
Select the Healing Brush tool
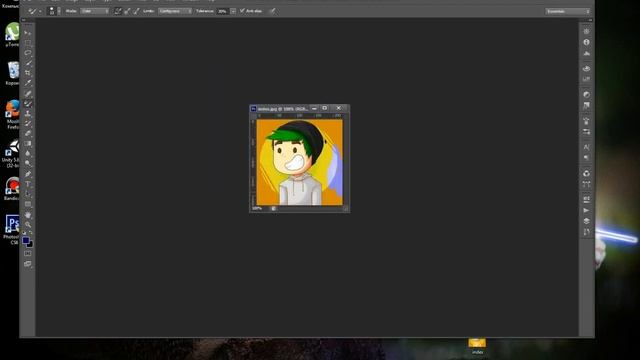(x=28, y=94)
